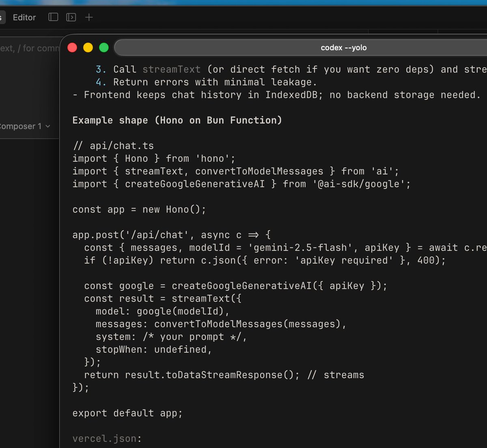
Task: Toggle the primary sidebar panel icon
Action: 53,17
